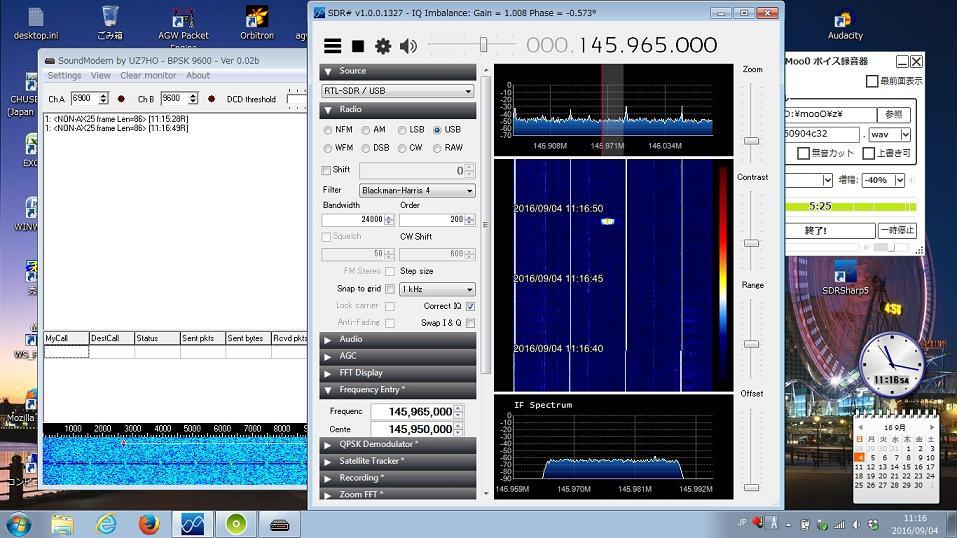Image resolution: width=957 pixels, height=538 pixels.
Task: Open the RTL-SDR / USB source dropdown
Action: 397,91
